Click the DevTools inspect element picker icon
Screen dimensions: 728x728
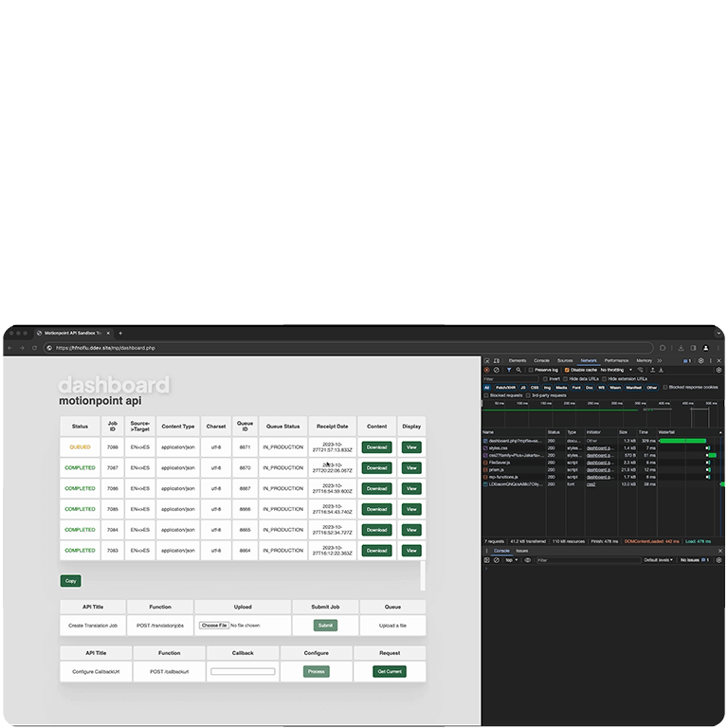(x=486, y=361)
